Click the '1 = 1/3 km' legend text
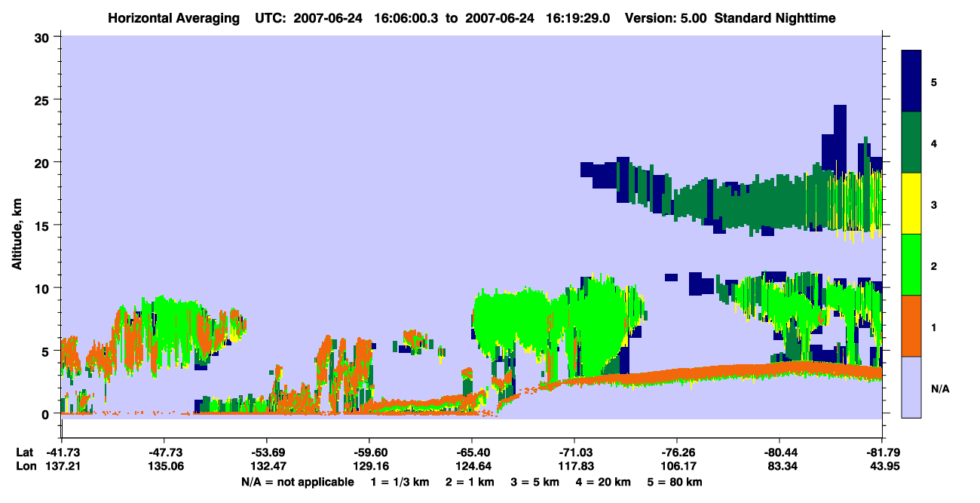This screenshot has height=503, width=980. click(399, 482)
